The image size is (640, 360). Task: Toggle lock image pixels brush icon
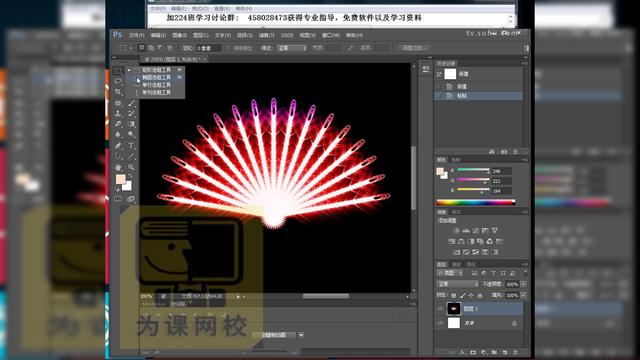click(x=462, y=295)
